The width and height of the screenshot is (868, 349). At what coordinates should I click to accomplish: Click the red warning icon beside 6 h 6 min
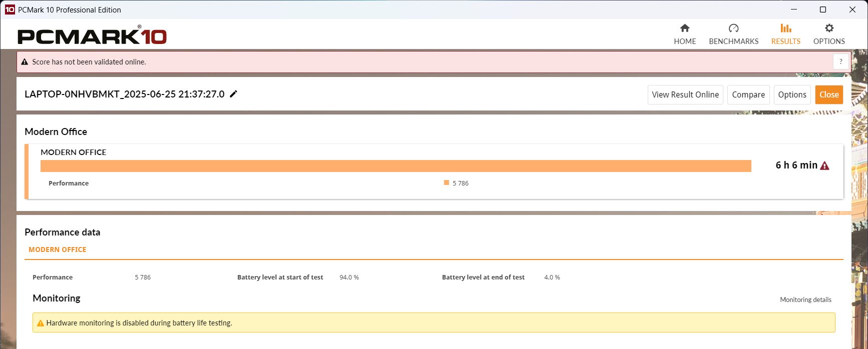pyautogui.click(x=825, y=165)
